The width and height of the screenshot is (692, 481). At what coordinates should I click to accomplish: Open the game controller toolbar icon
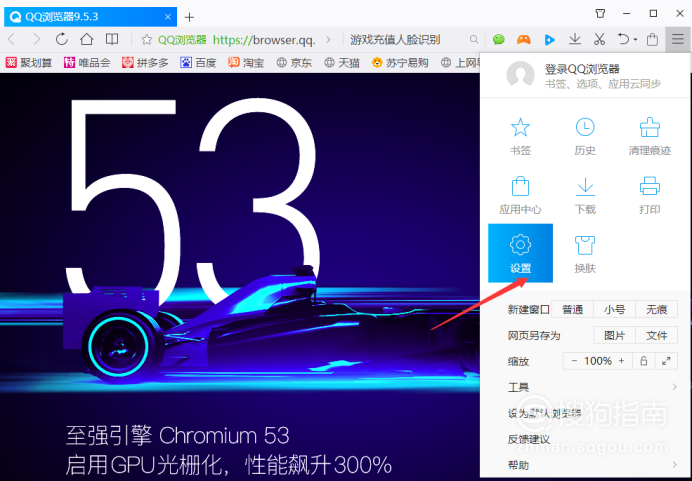(x=524, y=40)
